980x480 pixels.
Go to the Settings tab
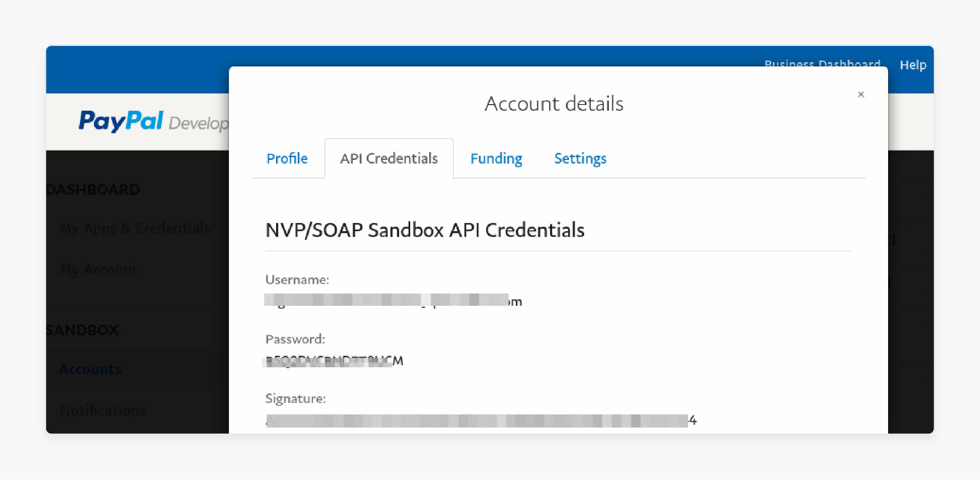580,159
